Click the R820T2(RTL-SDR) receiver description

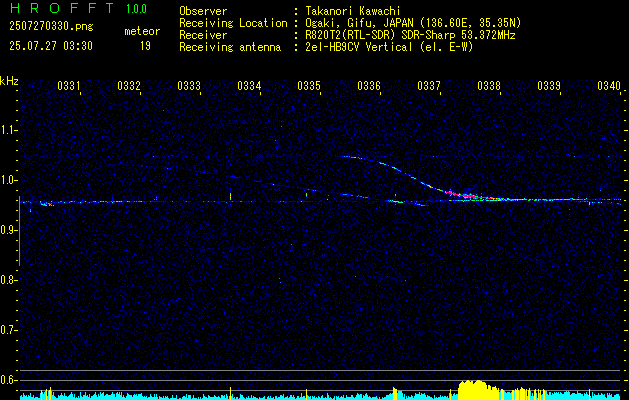(410, 35)
